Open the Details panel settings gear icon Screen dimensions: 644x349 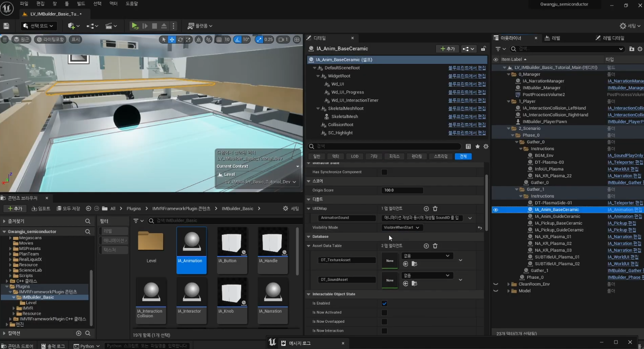[x=485, y=146]
